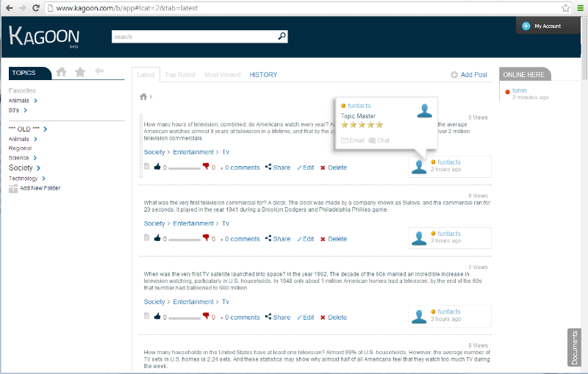Click the breadcrumb home icon above posts

[144, 96]
